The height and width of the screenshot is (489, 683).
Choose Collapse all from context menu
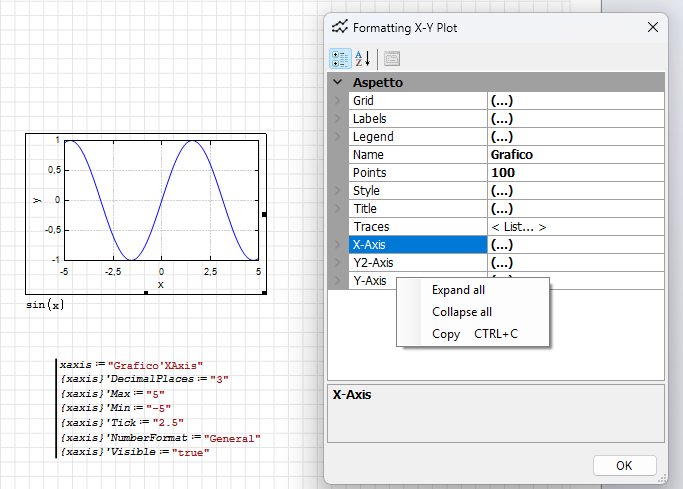click(461, 312)
